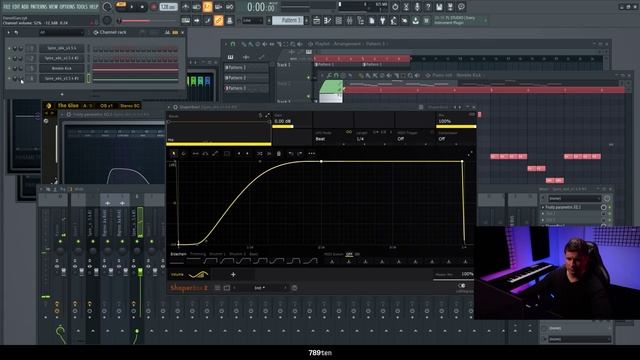Open the ShaperBox Beat mode dropdown
Viewport: 640px width, 360px height.
coord(333,139)
